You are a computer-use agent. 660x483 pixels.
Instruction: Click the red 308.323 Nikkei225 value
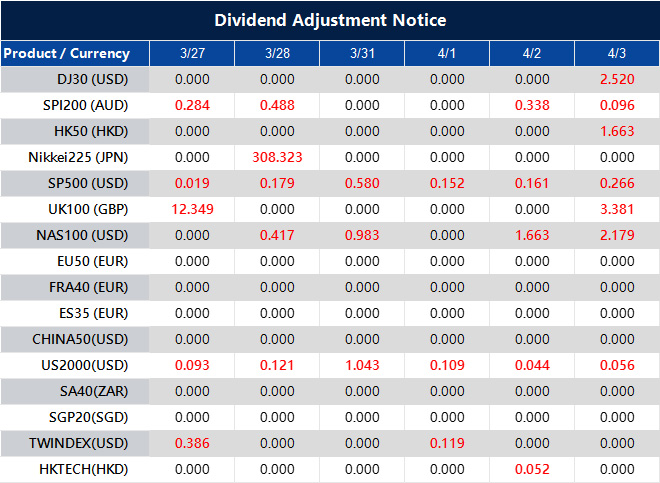277,157
